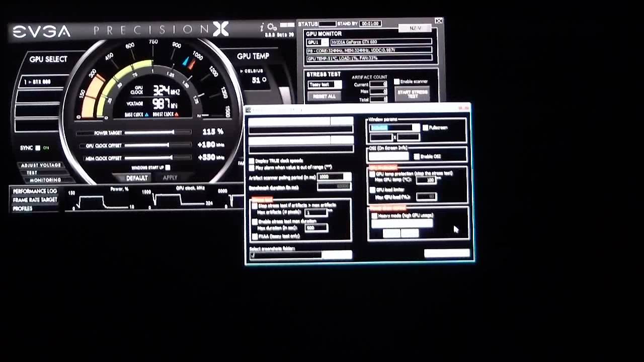Select the GTX 680 slot in GPU Select
The image size is (644, 362).
pyautogui.click(x=44, y=81)
